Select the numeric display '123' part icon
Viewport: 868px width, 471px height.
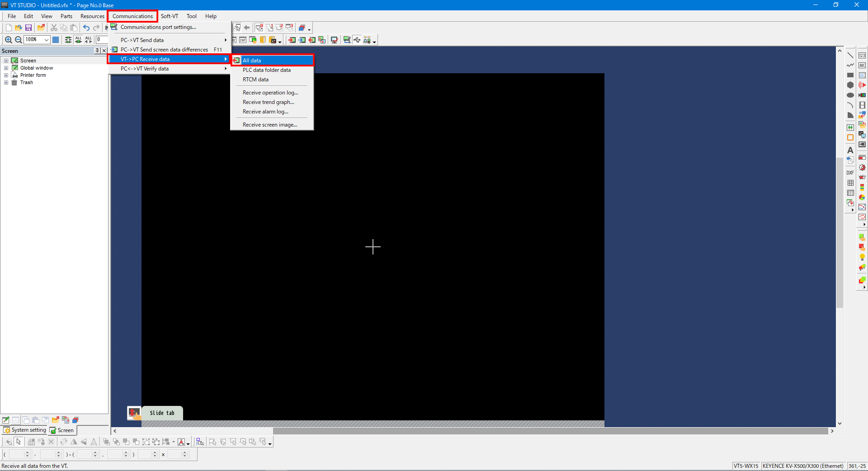tap(862, 55)
